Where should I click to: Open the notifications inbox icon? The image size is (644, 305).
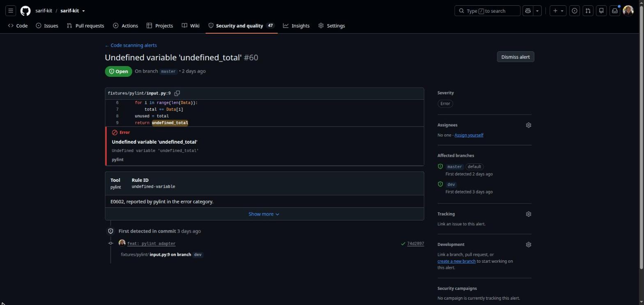(615, 11)
